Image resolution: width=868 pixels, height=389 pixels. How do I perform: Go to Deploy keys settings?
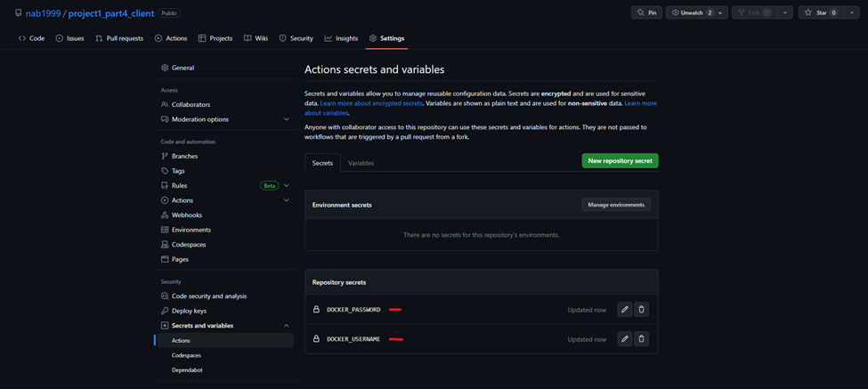tap(189, 311)
